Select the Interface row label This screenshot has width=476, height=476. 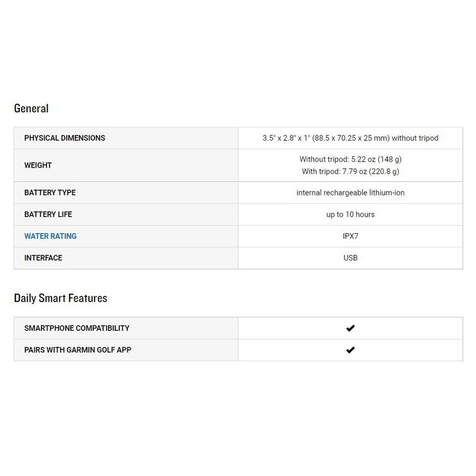pyautogui.click(x=43, y=258)
